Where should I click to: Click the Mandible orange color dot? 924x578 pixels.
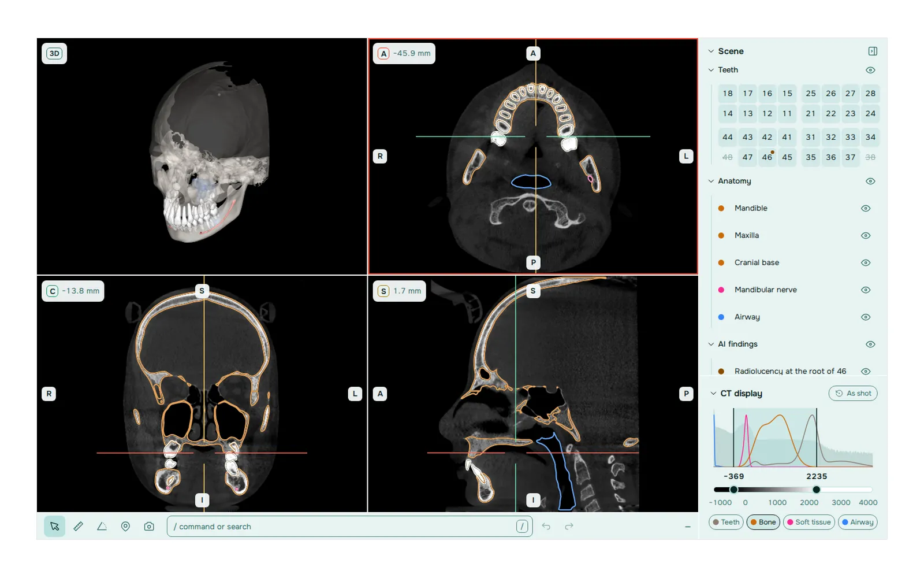[721, 209]
